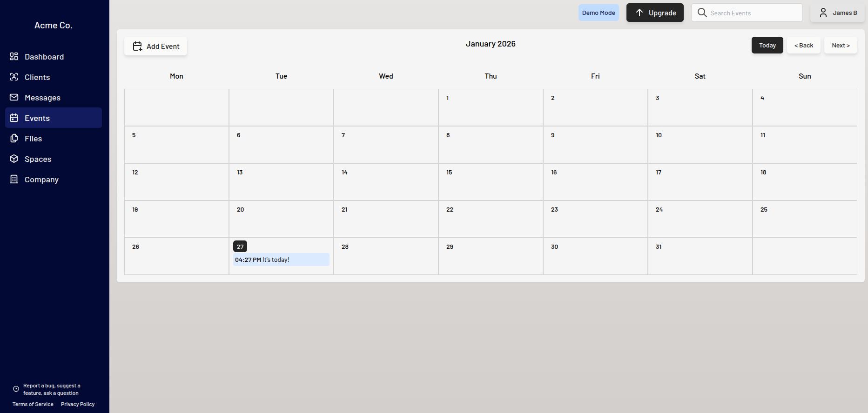The height and width of the screenshot is (413, 868).
Task: Click the Sat column header
Action: [700, 76]
